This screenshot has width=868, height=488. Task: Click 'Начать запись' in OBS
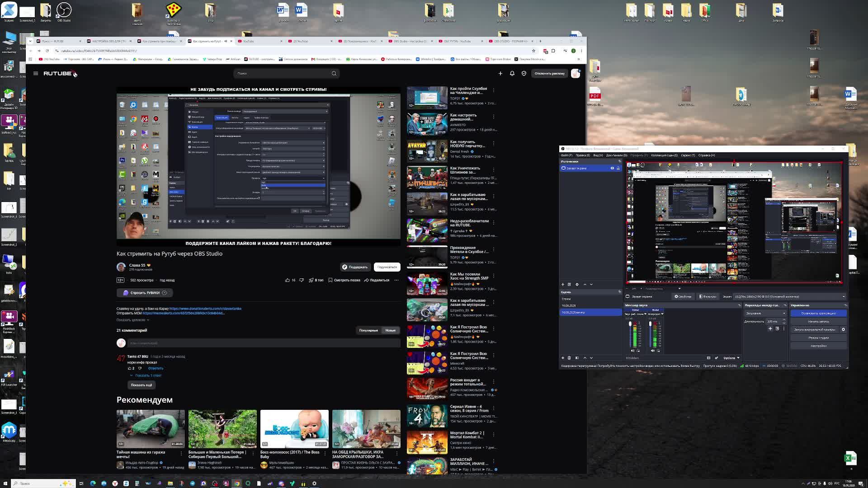pyautogui.click(x=819, y=321)
